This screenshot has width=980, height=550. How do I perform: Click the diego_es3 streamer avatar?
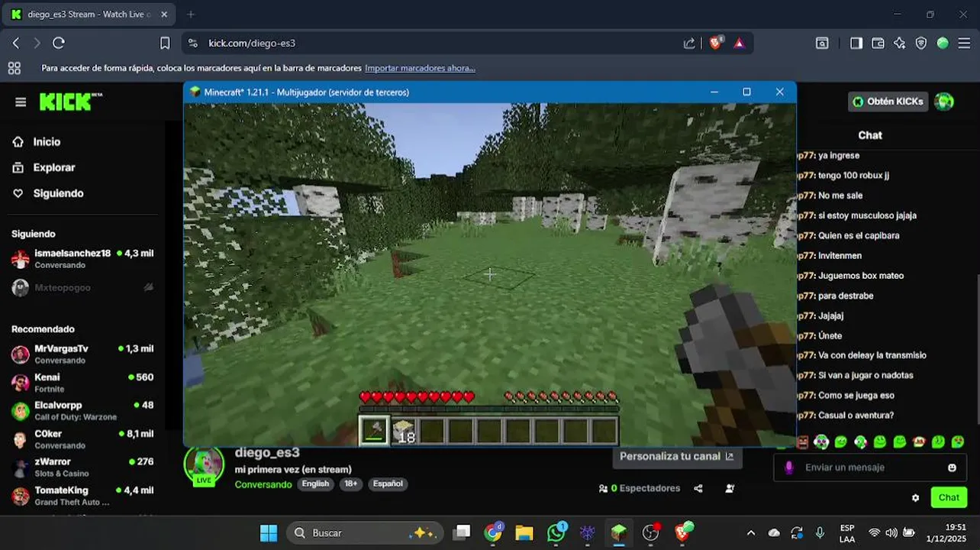(204, 465)
